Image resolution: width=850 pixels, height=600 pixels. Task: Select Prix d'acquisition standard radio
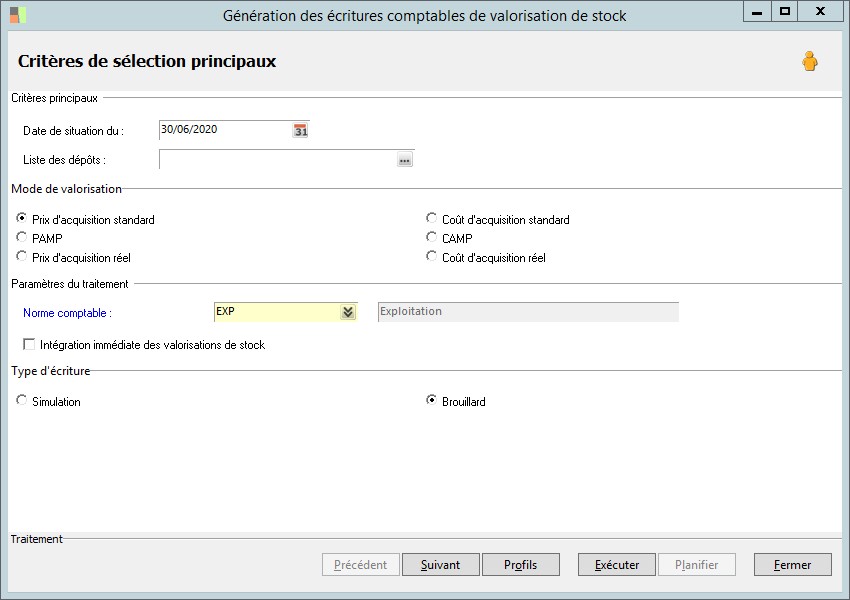click(22, 218)
